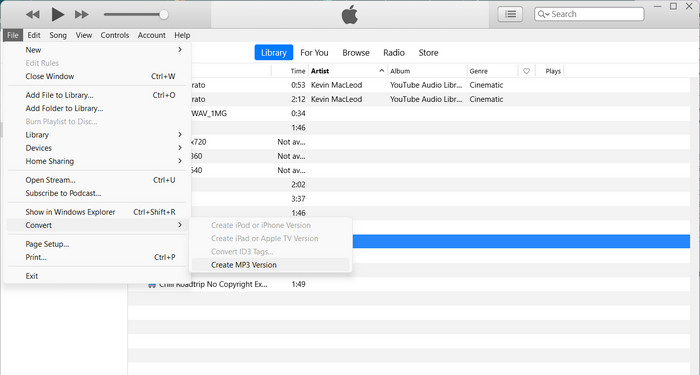Switch to the Library tab
700x375 pixels.
(274, 53)
